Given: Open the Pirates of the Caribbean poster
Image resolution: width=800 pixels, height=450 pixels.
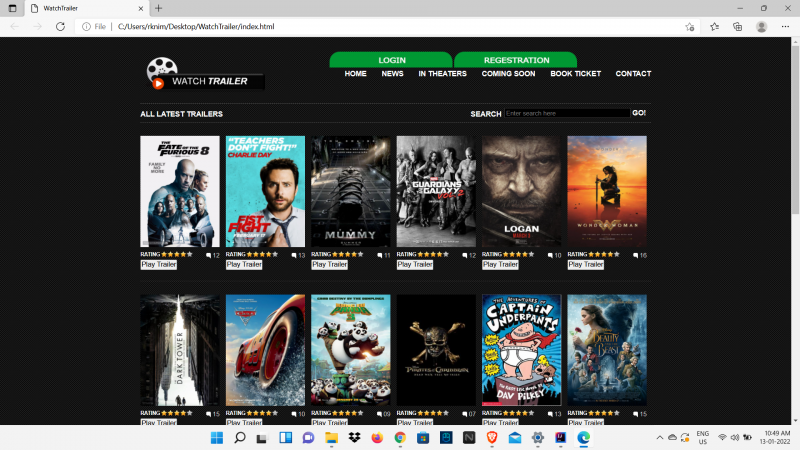Looking at the screenshot, I should (436, 350).
